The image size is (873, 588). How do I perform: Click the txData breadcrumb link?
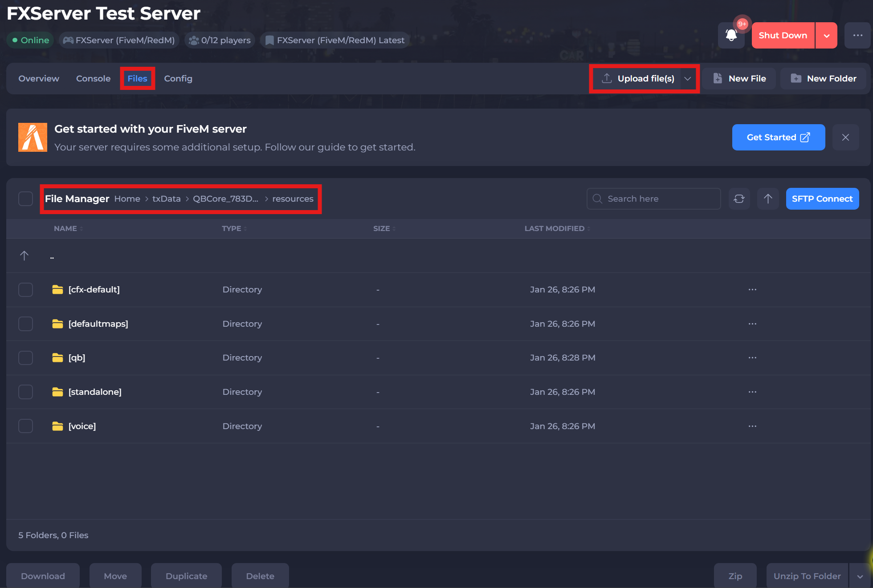coord(167,199)
